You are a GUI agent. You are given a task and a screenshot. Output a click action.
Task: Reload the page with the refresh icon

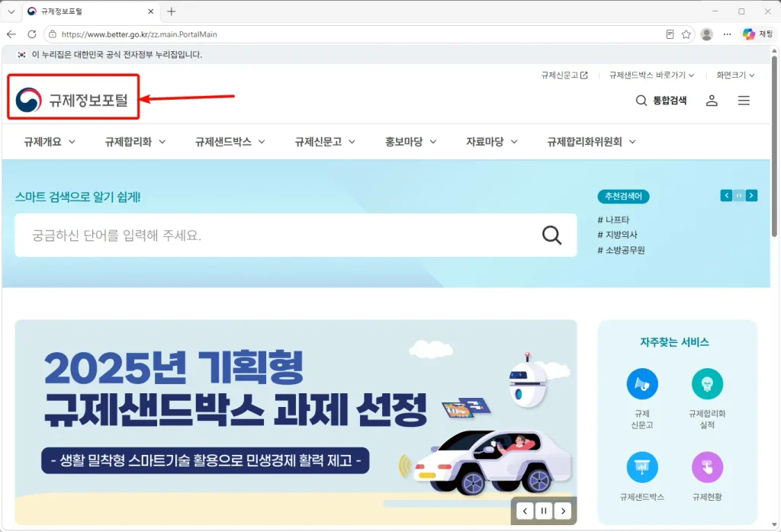[32, 34]
